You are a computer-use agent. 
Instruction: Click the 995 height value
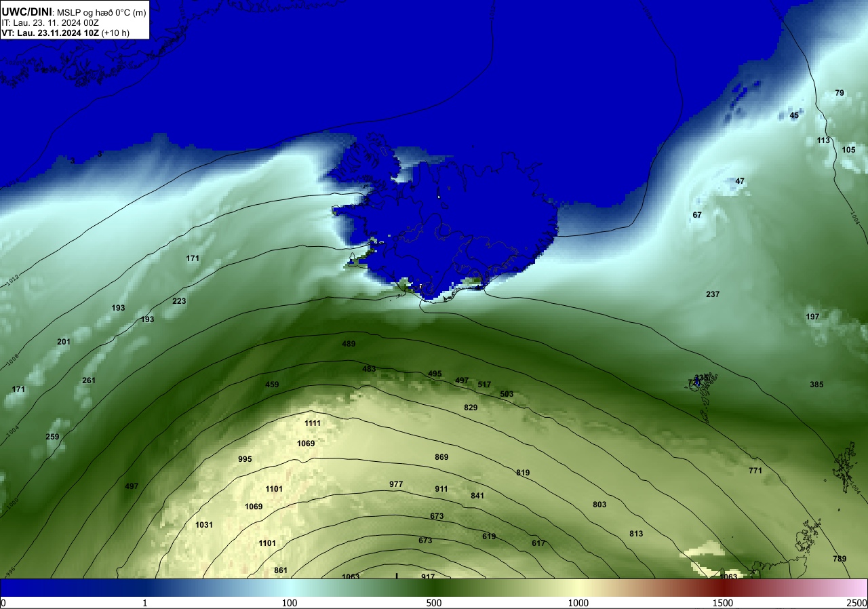(x=245, y=459)
